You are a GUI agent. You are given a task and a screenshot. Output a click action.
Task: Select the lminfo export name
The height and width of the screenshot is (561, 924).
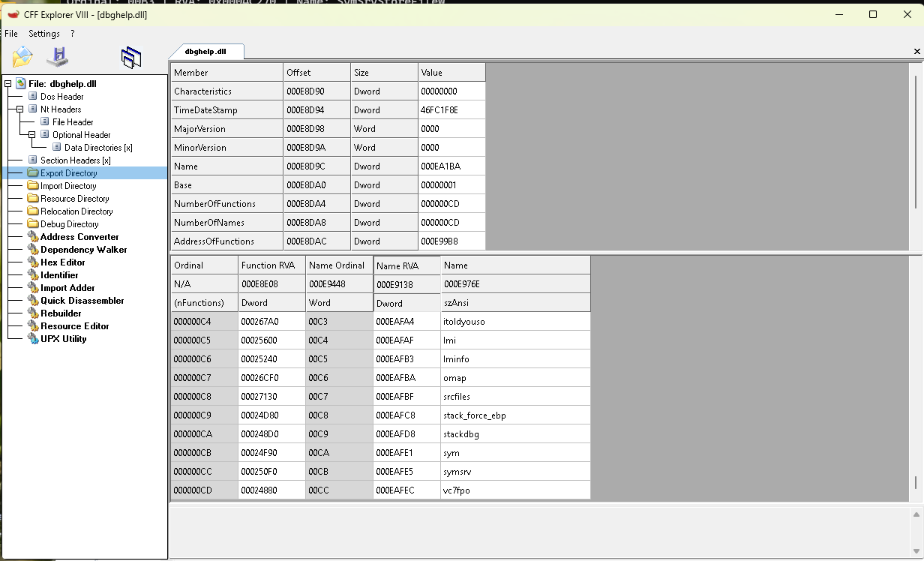click(x=515, y=358)
